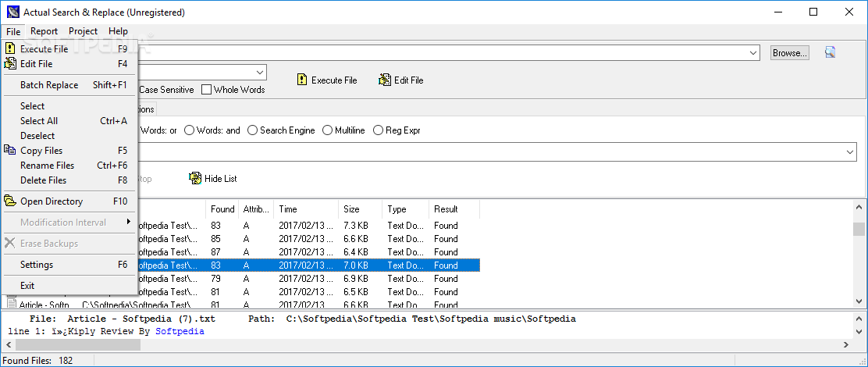868x367 pixels.
Task: Click the Execute File toolbar button label
Action: (334, 80)
